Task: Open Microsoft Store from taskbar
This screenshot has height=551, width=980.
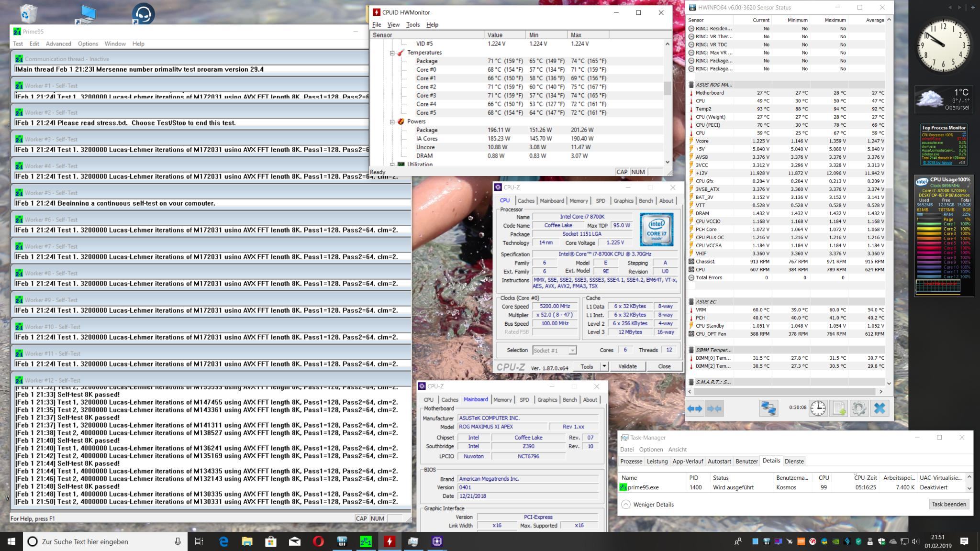Action: point(271,541)
